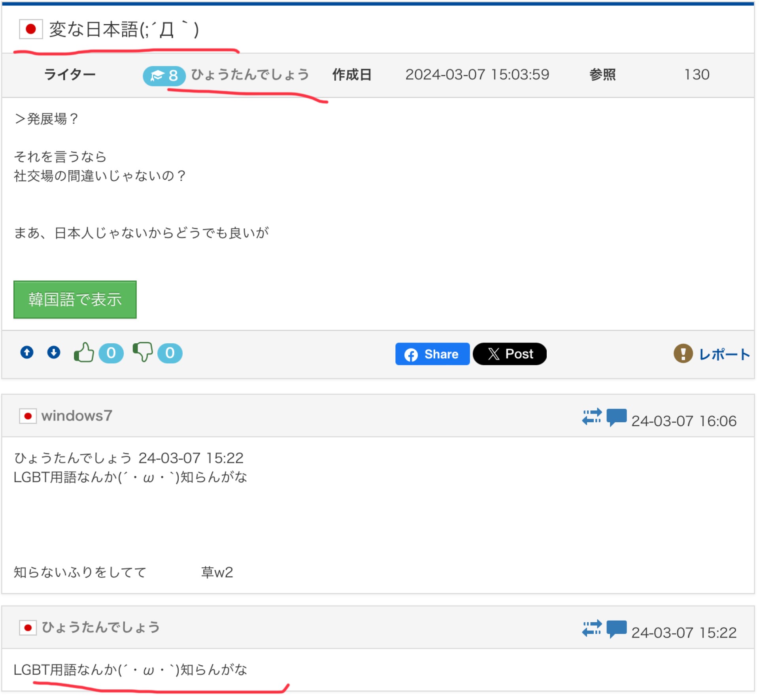Click the ライター label

(70, 75)
